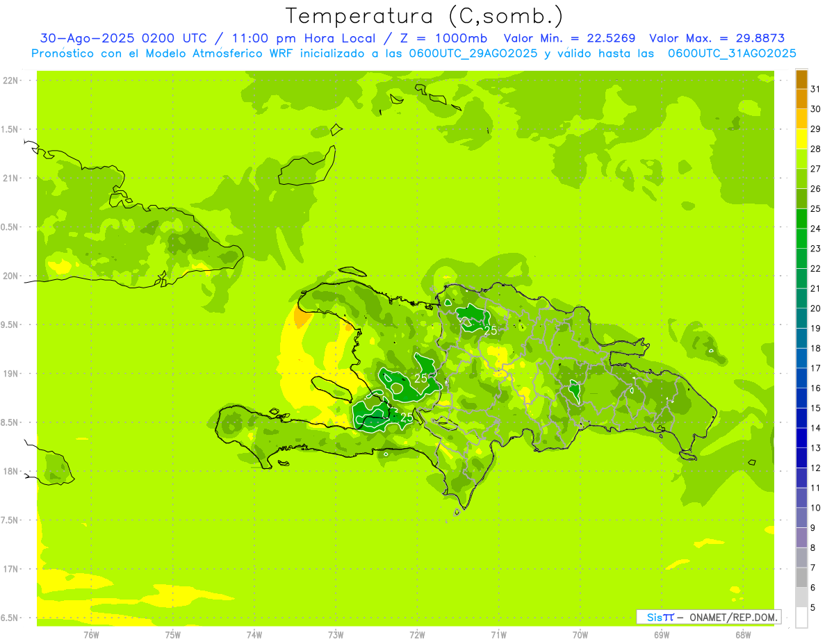Click the legend scale number 10

(816, 508)
